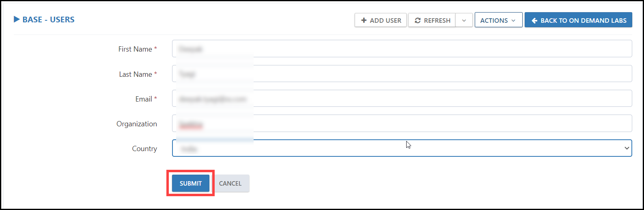The image size is (644, 210).
Task: Click into the Email input field
Action: click(x=402, y=98)
